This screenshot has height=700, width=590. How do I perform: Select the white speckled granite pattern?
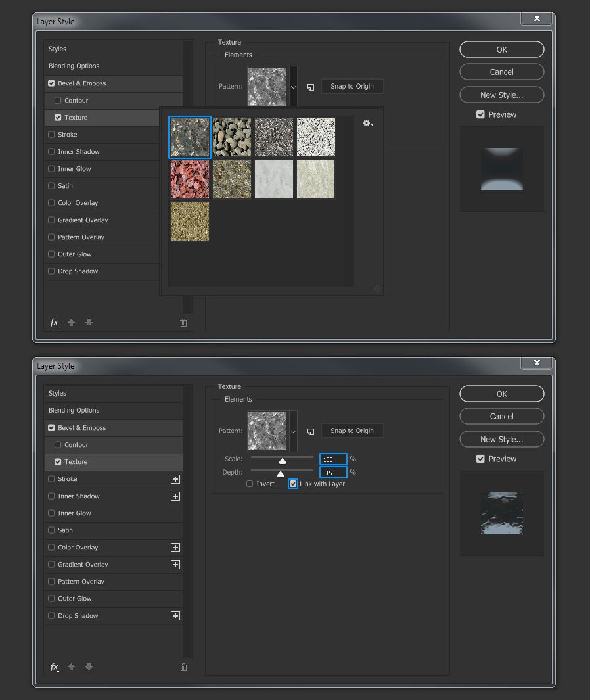(316, 137)
